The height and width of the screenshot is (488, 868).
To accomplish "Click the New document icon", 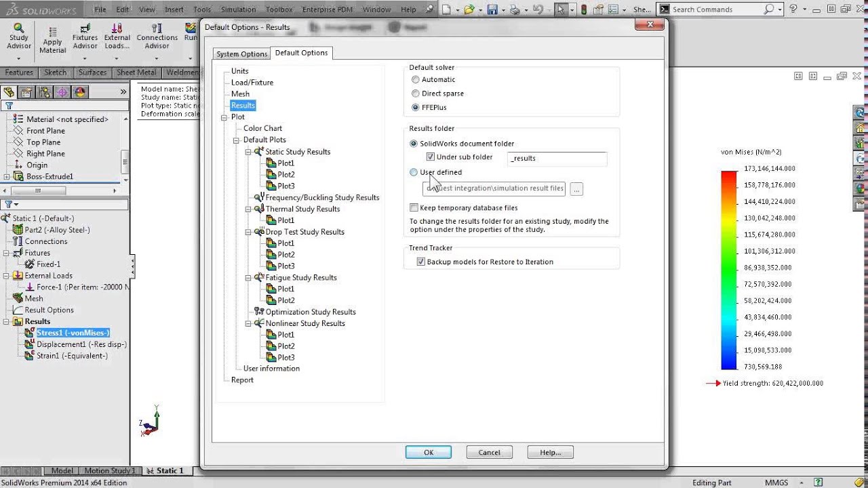I will (x=446, y=9).
